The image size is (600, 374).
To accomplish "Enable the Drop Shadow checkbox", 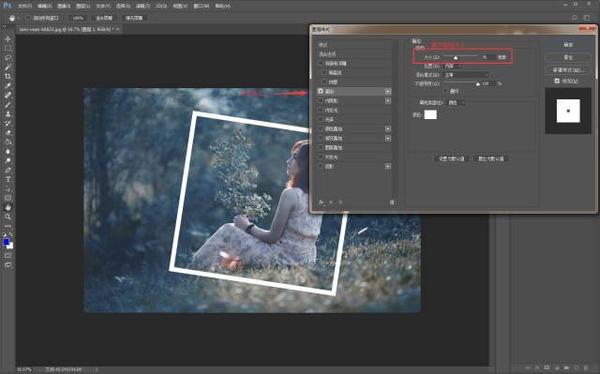I will (x=321, y=166).
